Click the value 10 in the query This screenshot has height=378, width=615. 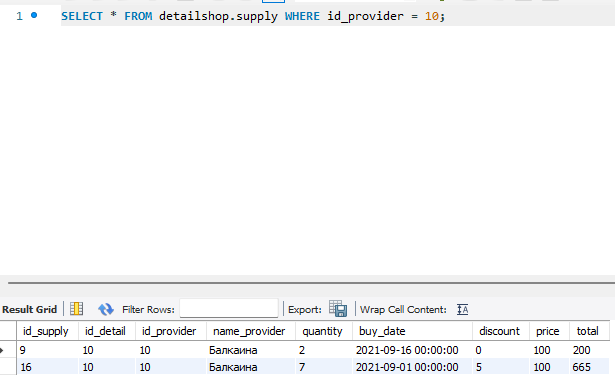point(432,16)
